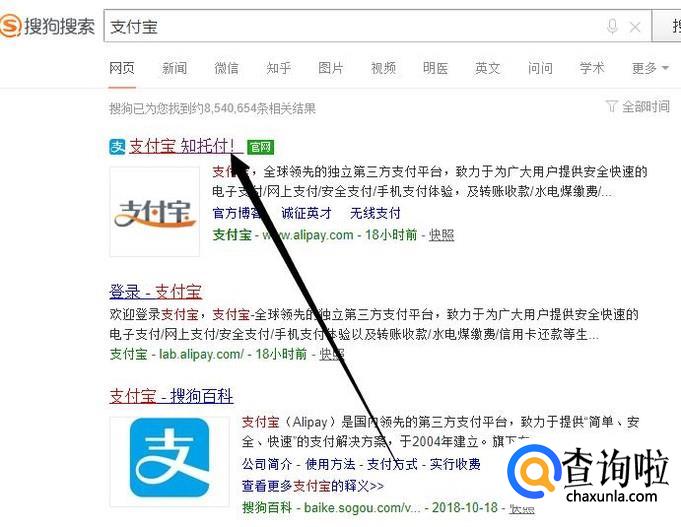Click the green 官网 official badge
The width and height of the screenshot is (681, 527).
[261, 147]
